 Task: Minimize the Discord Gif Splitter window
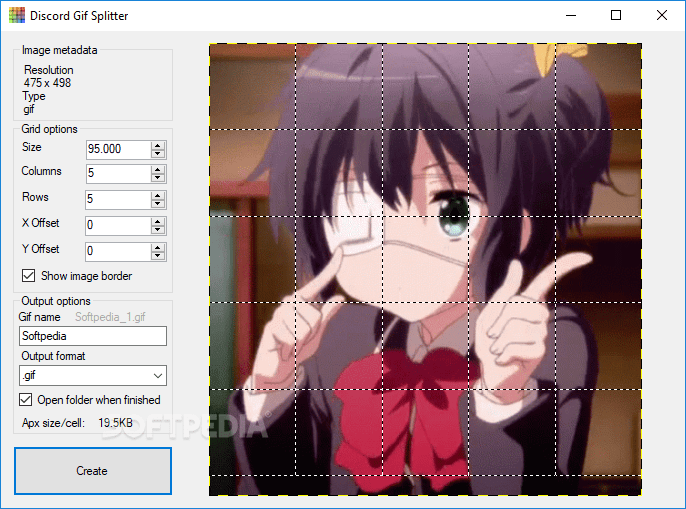571,15
